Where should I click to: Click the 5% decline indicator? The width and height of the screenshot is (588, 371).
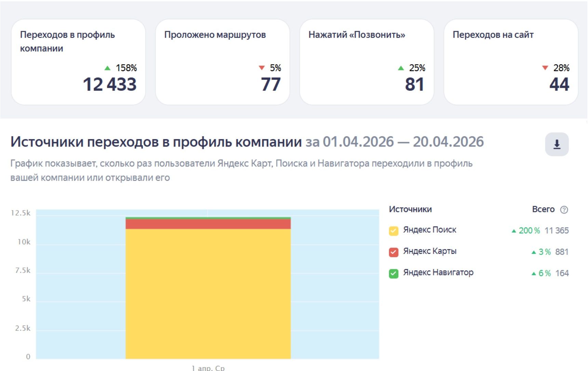tap(270, 68)
